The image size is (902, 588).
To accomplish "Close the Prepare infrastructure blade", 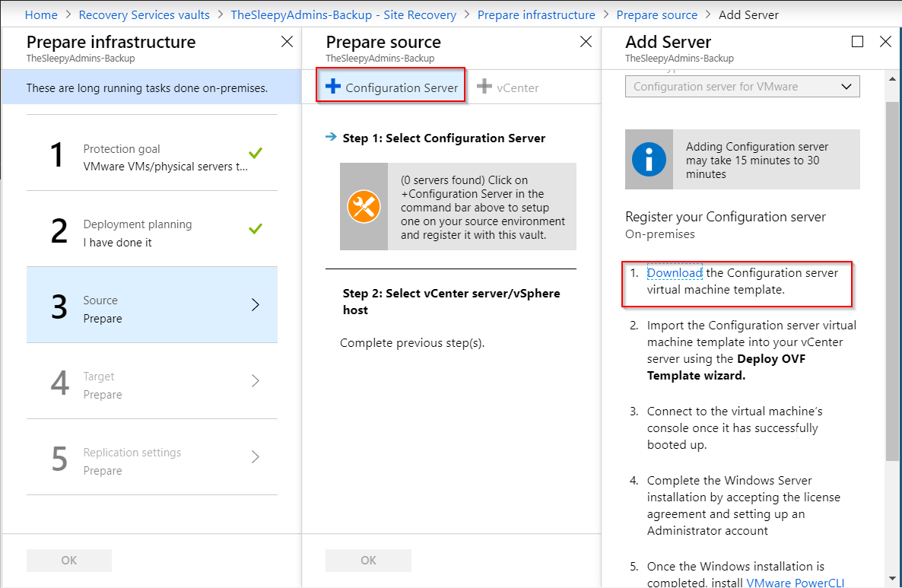I will click(x=287, y=42).
